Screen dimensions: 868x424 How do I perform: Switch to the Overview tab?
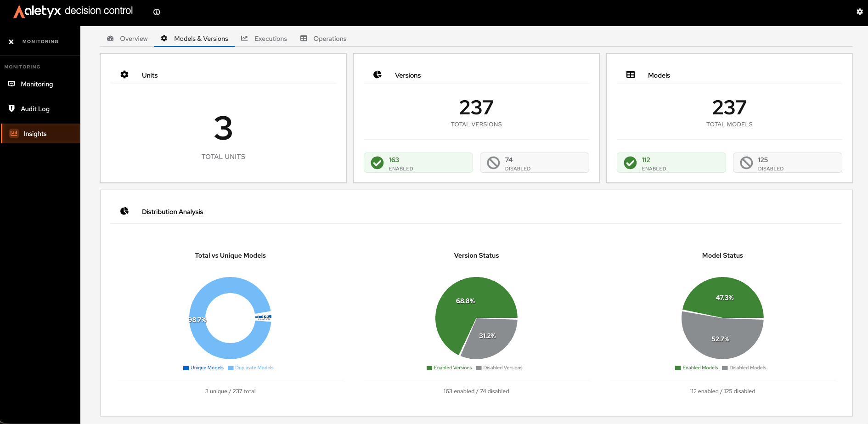pyautogui.click(x=127, y=39)
